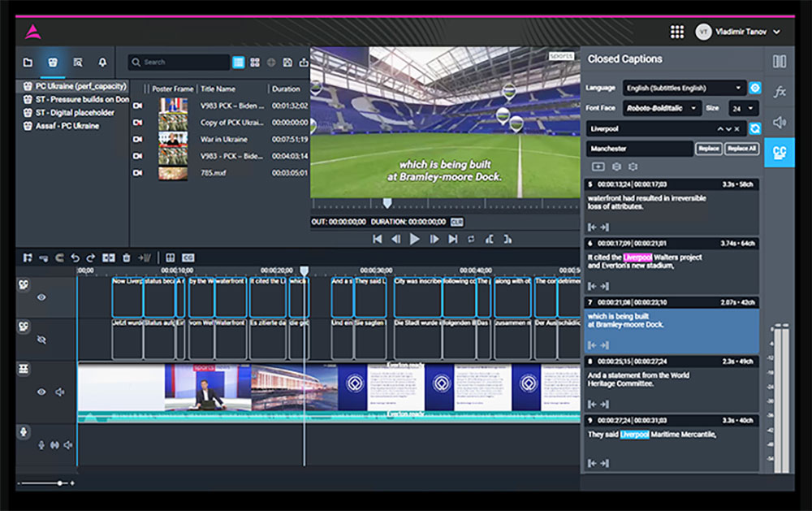
Task: Switch media browser to thumbnail grid view
Action: point(254,62)
